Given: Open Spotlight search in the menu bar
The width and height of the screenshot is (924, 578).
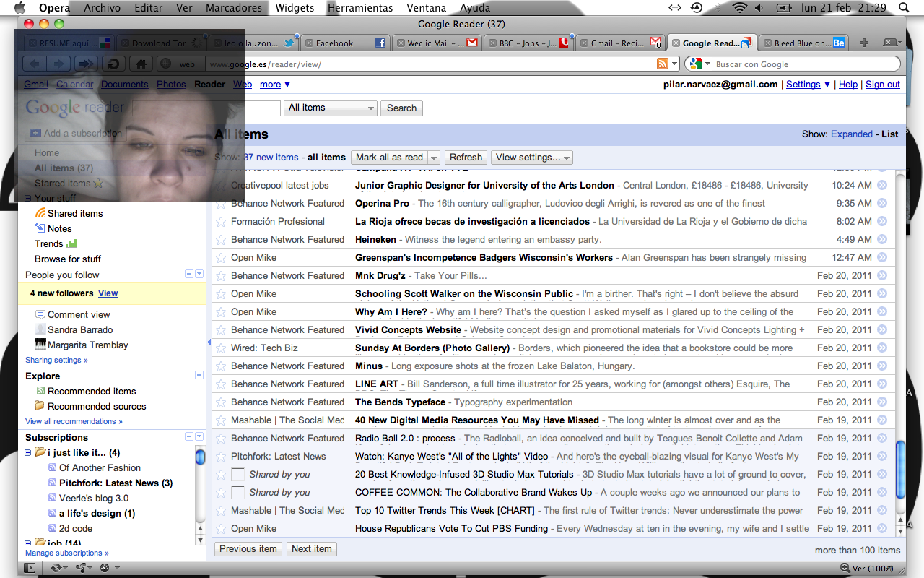Looking at the screenshot, I should pos(904,8).
